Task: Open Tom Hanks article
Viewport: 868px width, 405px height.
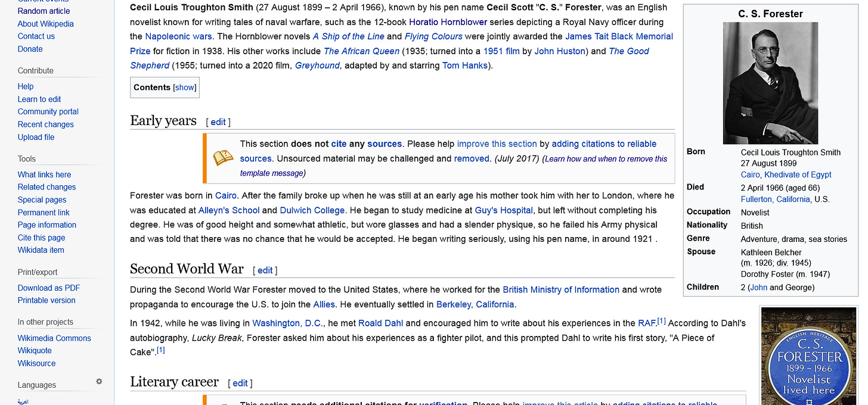Action: [x=465, y=66]
